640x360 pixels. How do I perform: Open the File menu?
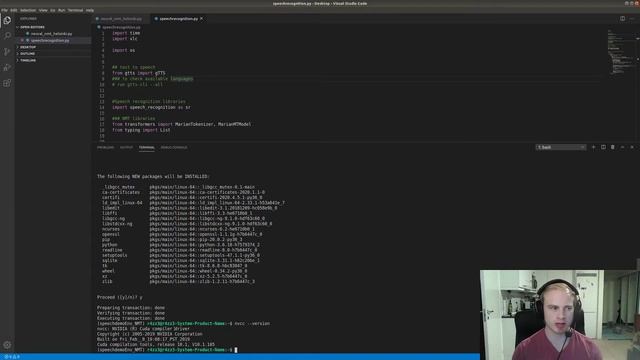pos(4,10)
